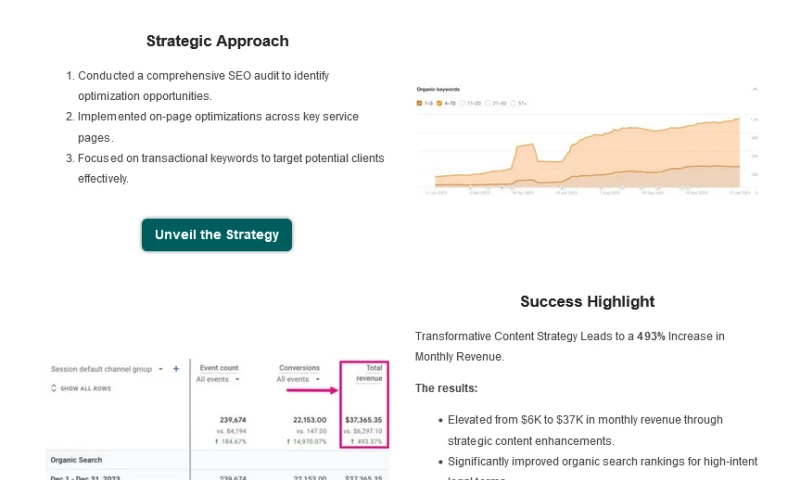Click the Unveil the Strategy button
This screenshot has height=480, width=800.
click(x=217, y=235)
